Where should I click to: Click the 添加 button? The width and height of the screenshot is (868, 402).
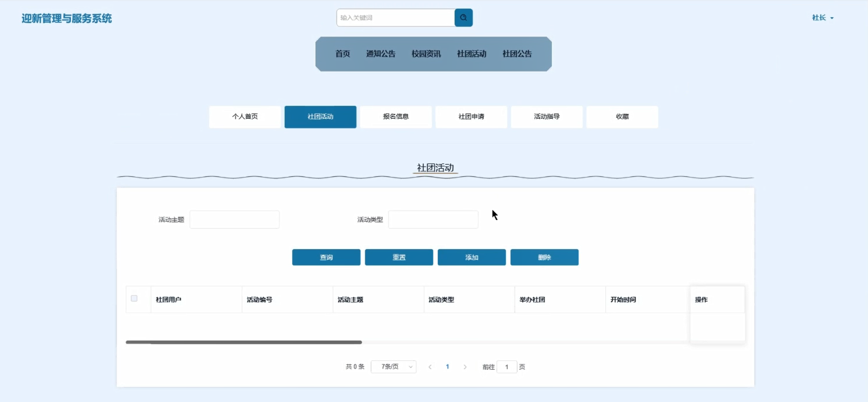472,257
